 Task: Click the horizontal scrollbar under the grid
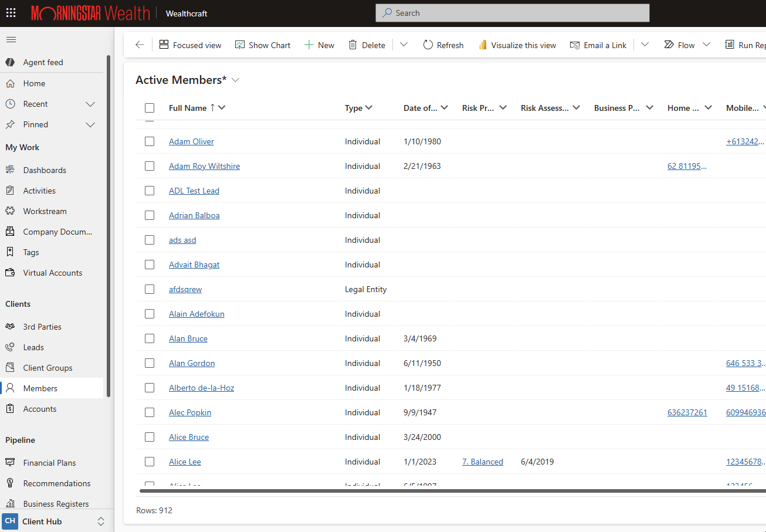click(x=452, y=491)
